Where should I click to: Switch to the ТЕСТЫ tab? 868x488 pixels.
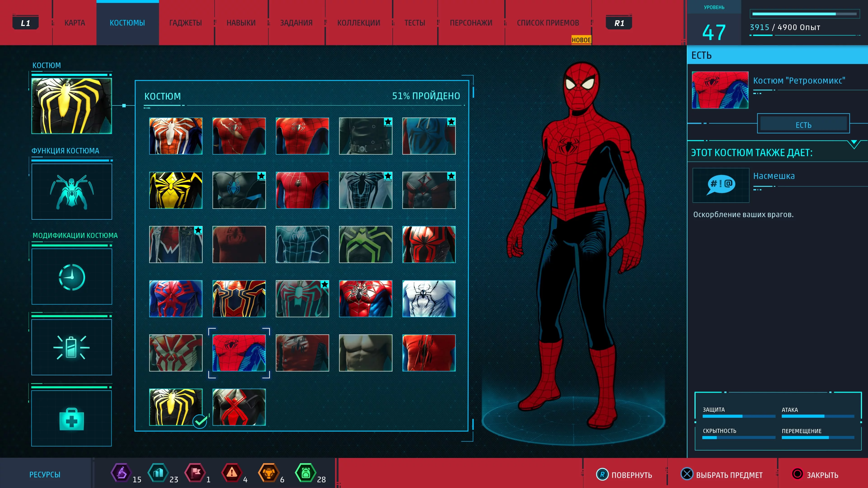point(415,23)
